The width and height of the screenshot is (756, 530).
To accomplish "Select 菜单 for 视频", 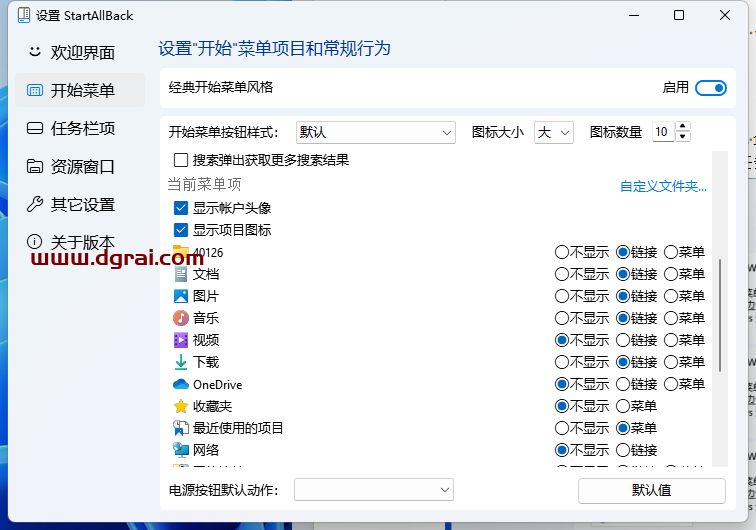I will (x=671, y=340).
